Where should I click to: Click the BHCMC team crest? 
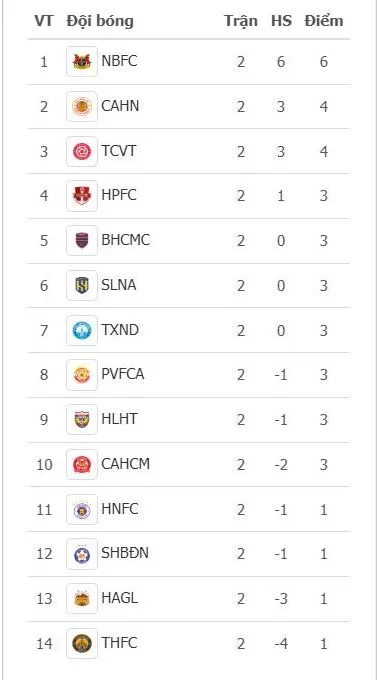[82, 241]
